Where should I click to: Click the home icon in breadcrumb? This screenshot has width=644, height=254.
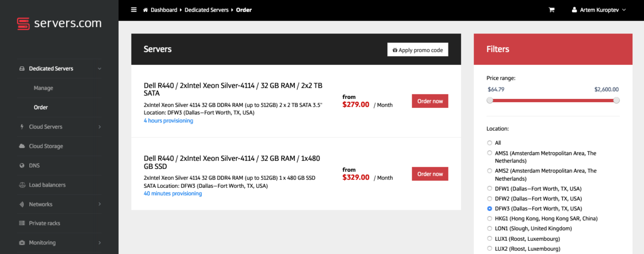point(145,10)
